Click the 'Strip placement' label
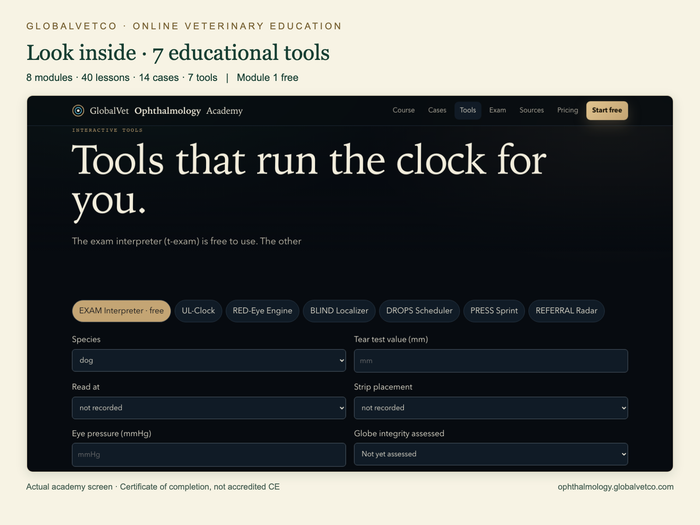This screenshot has width=700, height=525. pyautogui.click(x=383, y=387)
